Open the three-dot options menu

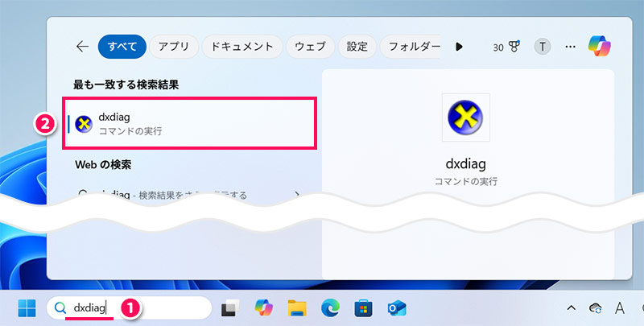[570, 47]
